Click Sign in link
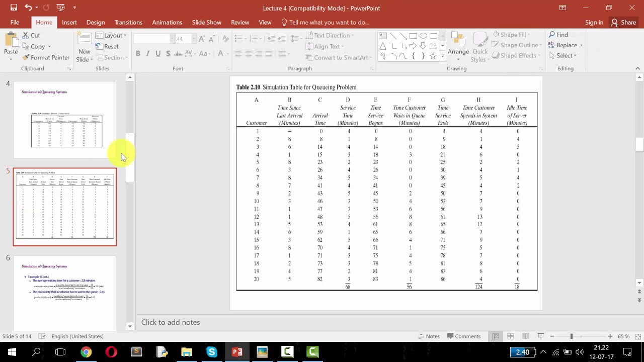This screenshot has height=362, width=644. 594,22
